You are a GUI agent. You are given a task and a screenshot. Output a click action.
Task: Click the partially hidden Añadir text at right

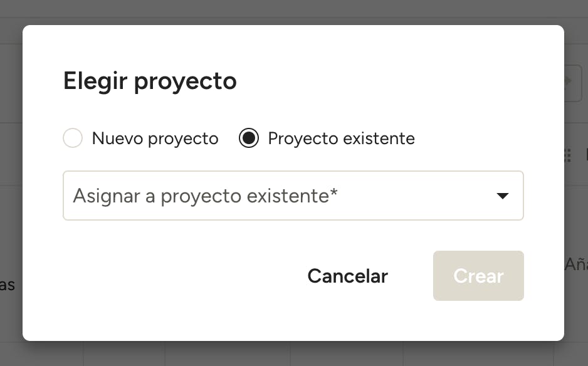(x=576, y=264)
